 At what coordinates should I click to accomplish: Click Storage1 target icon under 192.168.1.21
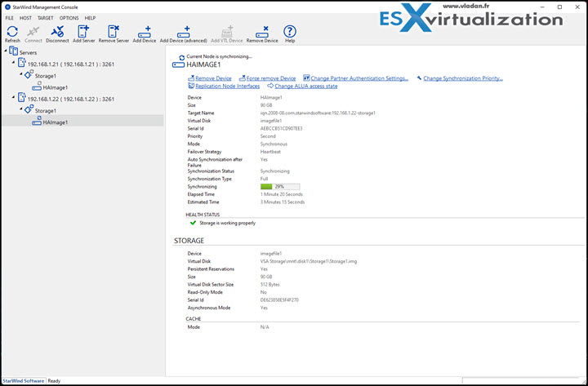coord(29,74)
